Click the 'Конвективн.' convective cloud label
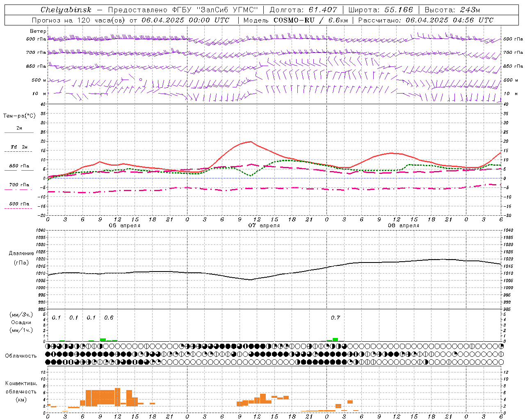The width and height of the screenshot is (525, 420). [x=21, y=383]
